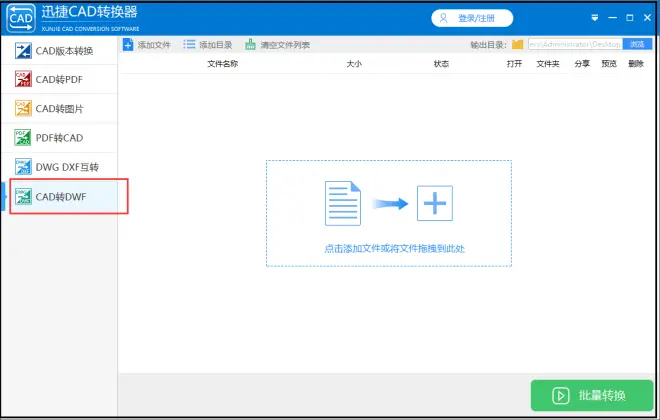Click the CAD converter logo icon

[x=21, y=18]
